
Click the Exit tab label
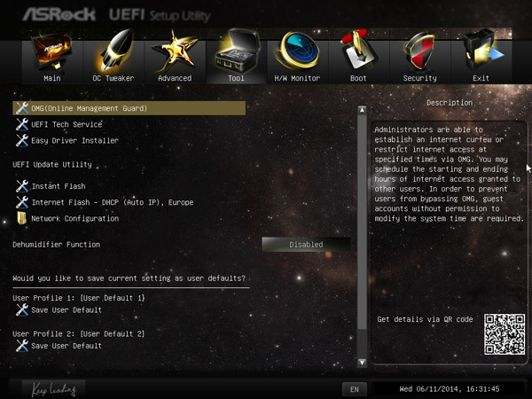[481, 78]
